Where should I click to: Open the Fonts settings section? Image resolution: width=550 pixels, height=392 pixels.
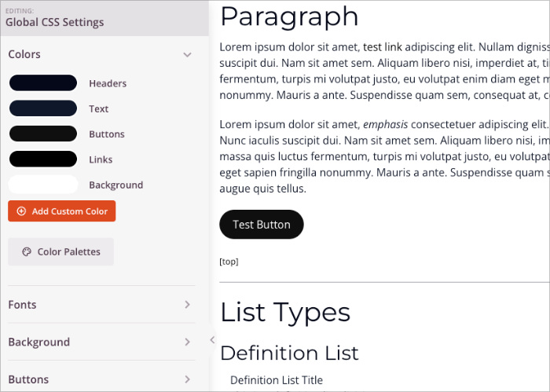tap(23, 305)
